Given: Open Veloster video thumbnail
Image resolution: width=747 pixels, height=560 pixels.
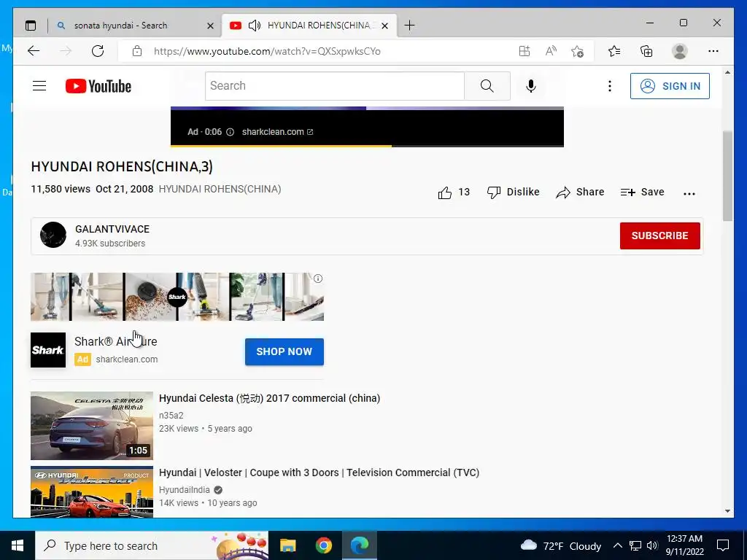Looking at the screenshot, I should pos(92,492).
